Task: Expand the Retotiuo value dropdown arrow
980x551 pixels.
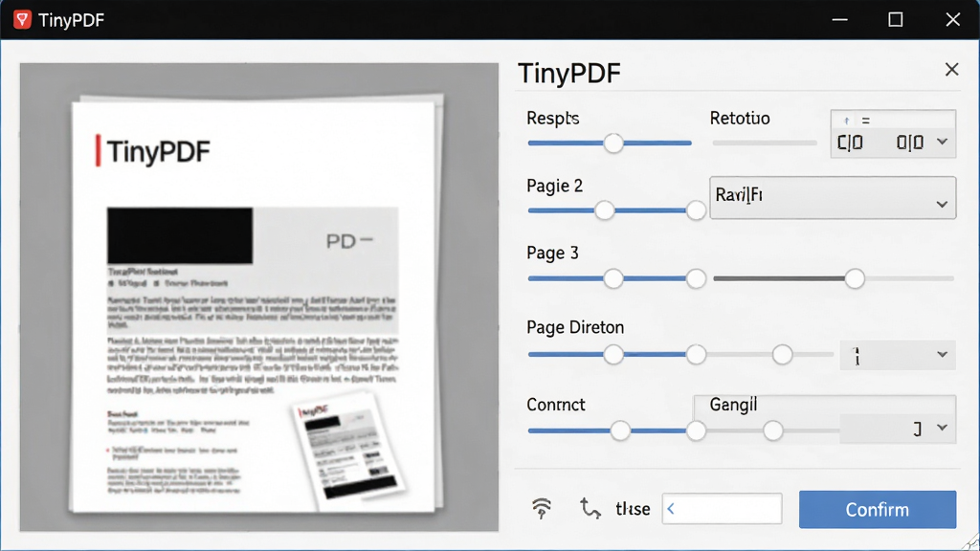Action: 942,142
